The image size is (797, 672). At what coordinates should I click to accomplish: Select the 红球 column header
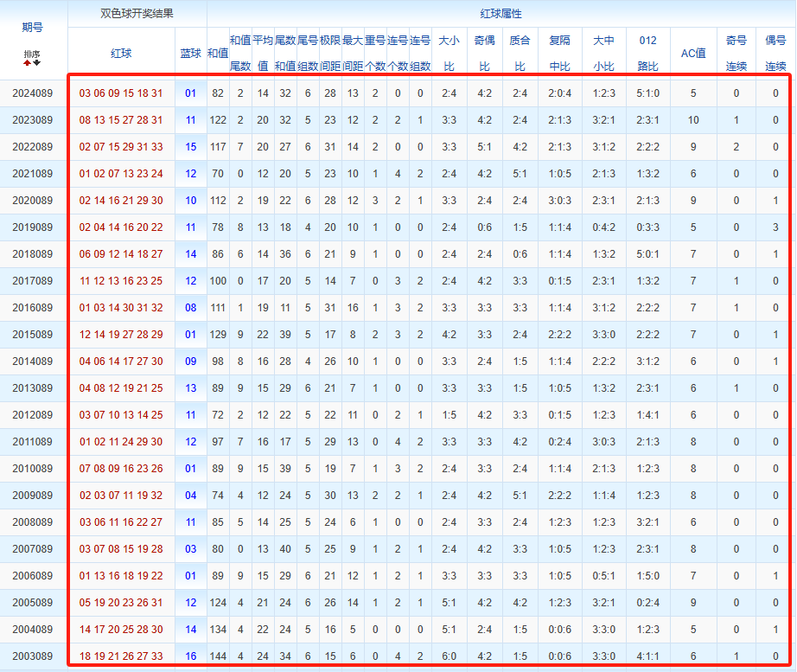click(121, 54)
